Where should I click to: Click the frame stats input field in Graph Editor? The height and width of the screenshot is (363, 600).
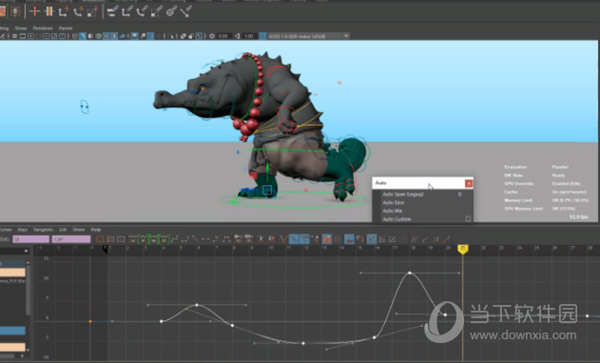31,239
